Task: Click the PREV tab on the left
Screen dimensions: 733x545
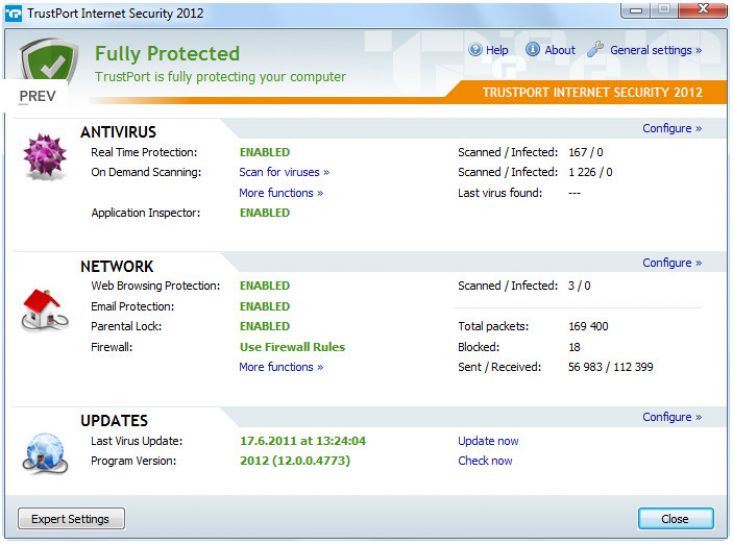Action: (x=38, y=97)
